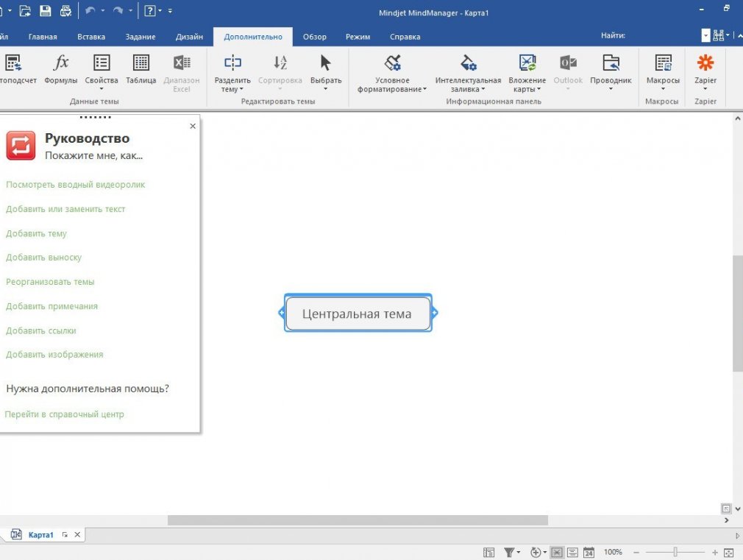Viewport: 743px width, 560px height.
Task: Click the Выбрать arrow cursor icon
Action: pos(326,63)
